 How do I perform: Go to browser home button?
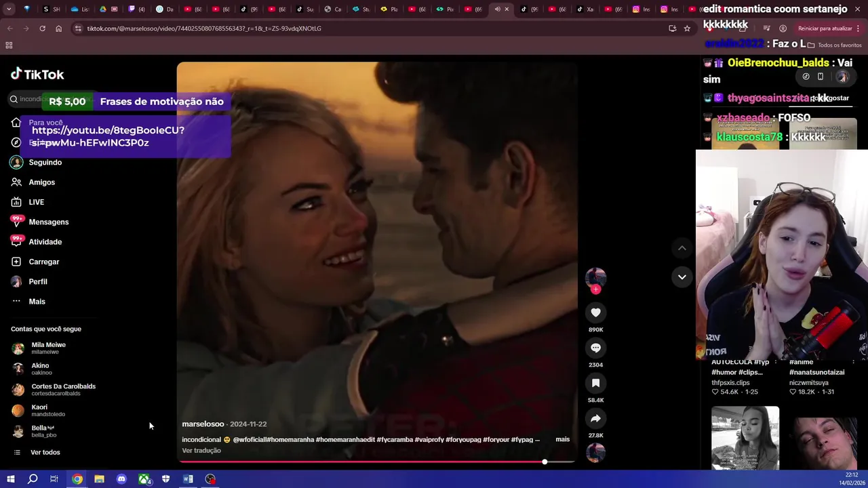pyautogui.click(x=58, y=28)
